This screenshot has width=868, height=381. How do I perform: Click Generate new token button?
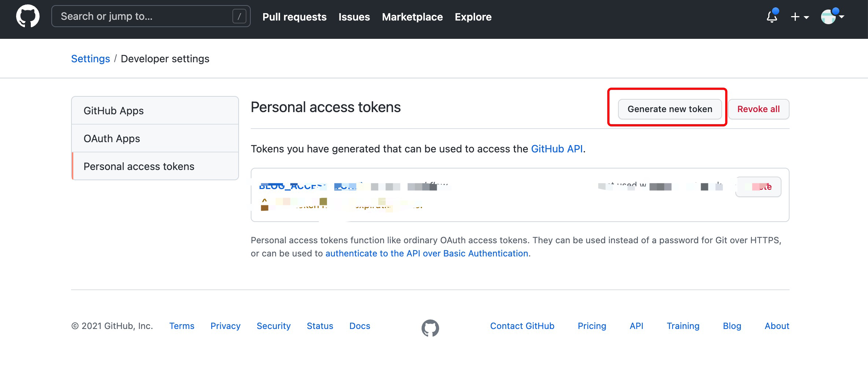(670, 109)
